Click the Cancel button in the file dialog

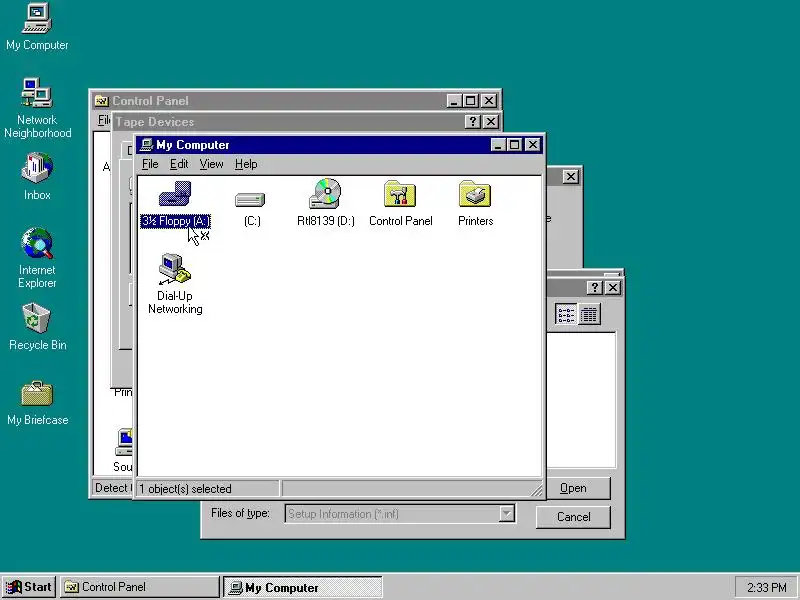tap(573, 517)
